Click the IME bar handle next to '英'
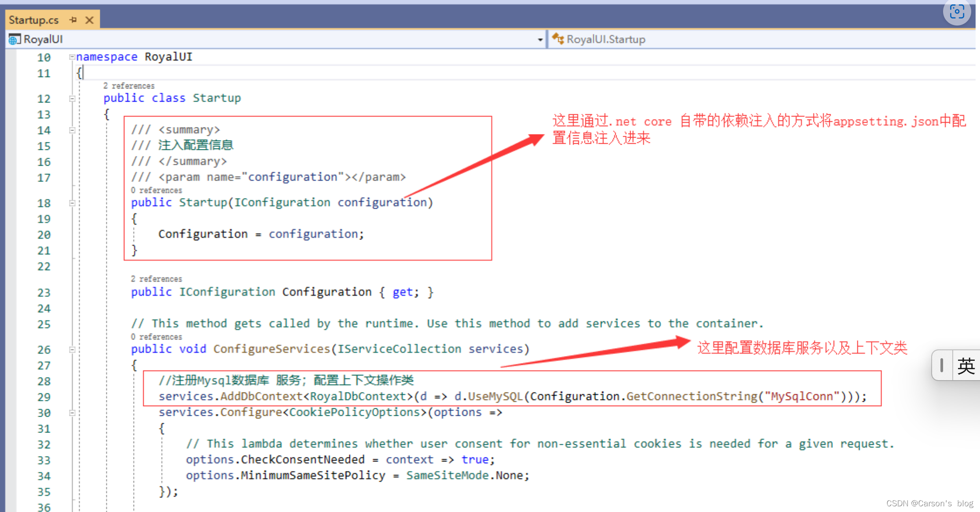Viewport: 980px width, 512px height. tap(942, 365)
